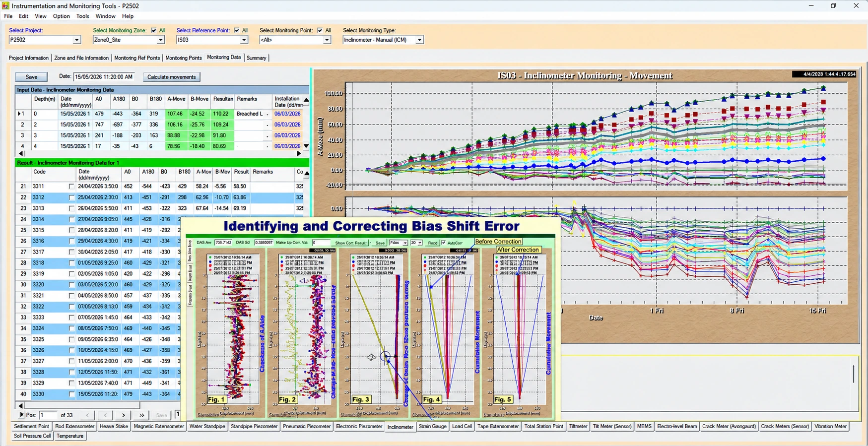The height and width of the screenshot is (446, 868).
Task: Click result grid scroll-up arrow
Action: [306, 174]
